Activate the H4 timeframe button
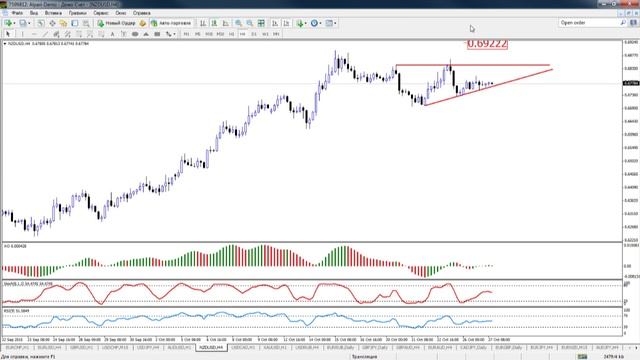Screen dimensions: 640x360 (242, 34)
